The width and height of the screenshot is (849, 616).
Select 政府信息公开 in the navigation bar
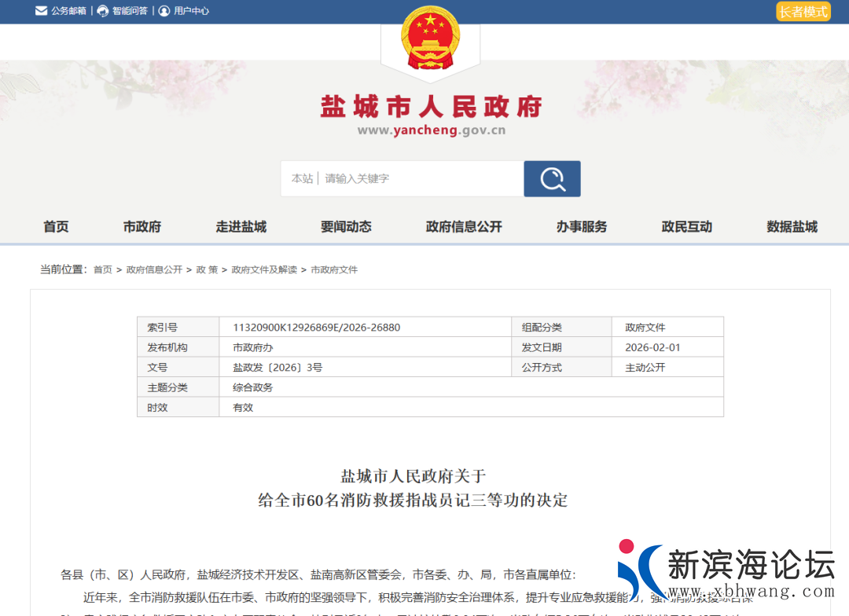coord(464,226)
